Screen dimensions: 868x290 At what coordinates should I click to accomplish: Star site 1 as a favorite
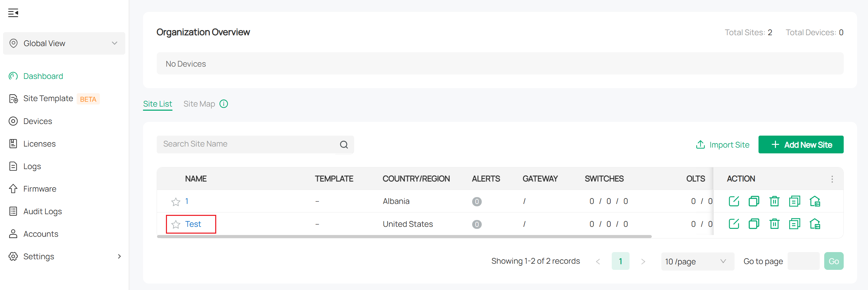coord(176,202)
